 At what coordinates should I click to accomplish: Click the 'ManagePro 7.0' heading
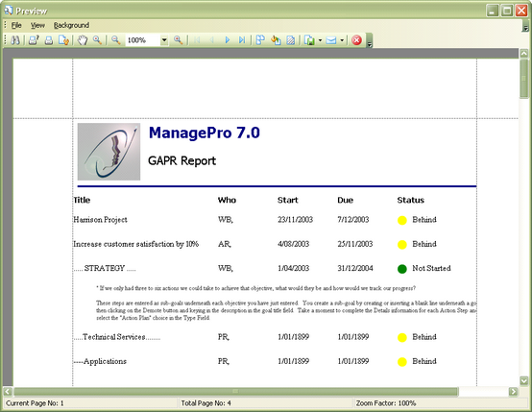tap(205, 133)
